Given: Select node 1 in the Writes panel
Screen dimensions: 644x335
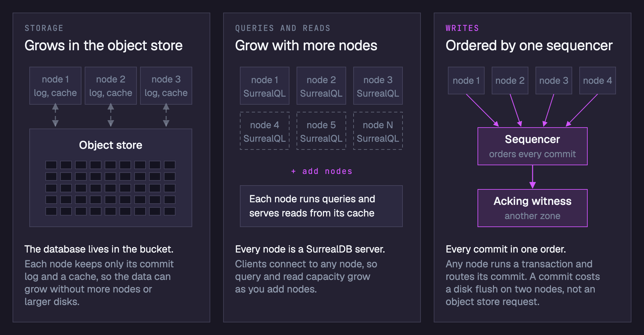Looking at the screenshot, I should 466,81.
